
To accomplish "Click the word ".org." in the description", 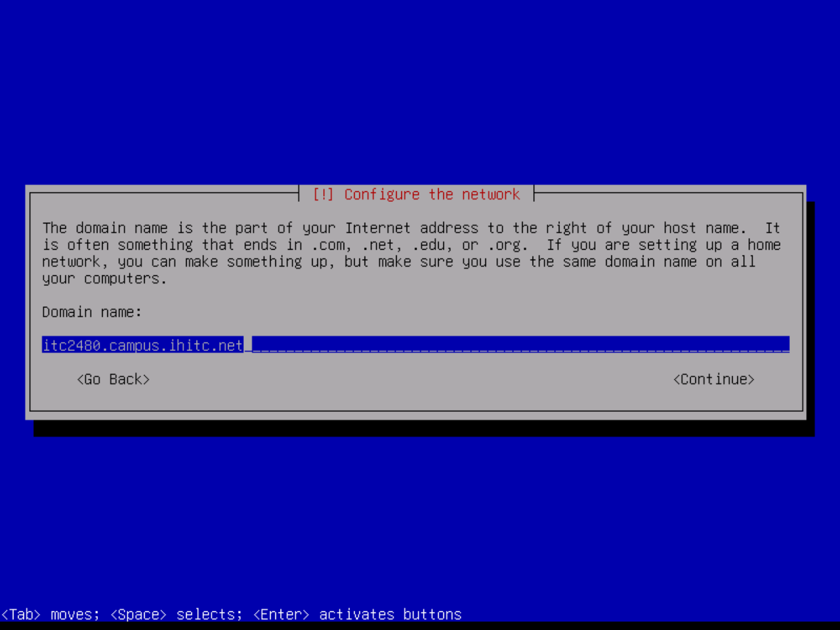I will coord(508,245).
